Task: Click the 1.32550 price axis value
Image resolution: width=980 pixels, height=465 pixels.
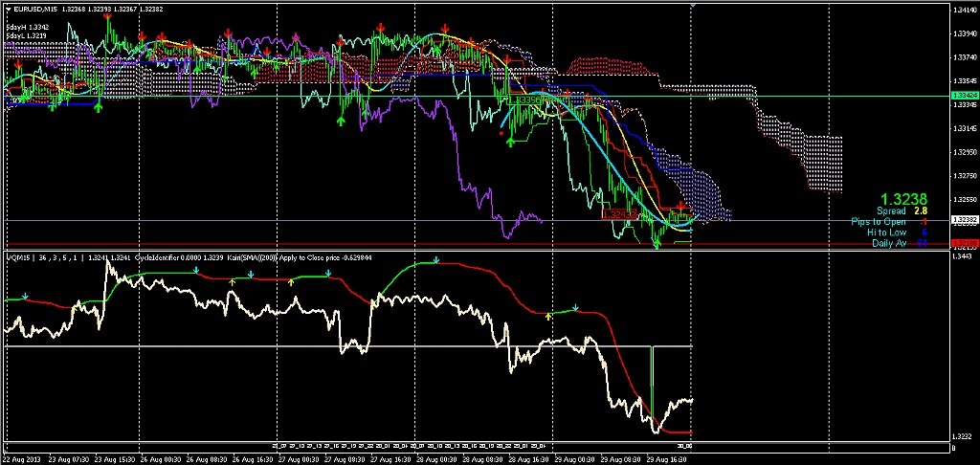Action: click(963, 200)
